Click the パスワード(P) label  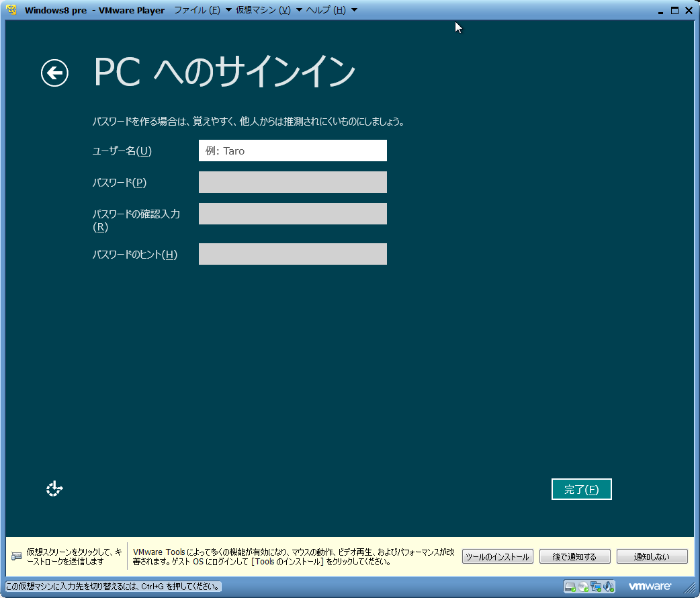[x=119, y=182]
